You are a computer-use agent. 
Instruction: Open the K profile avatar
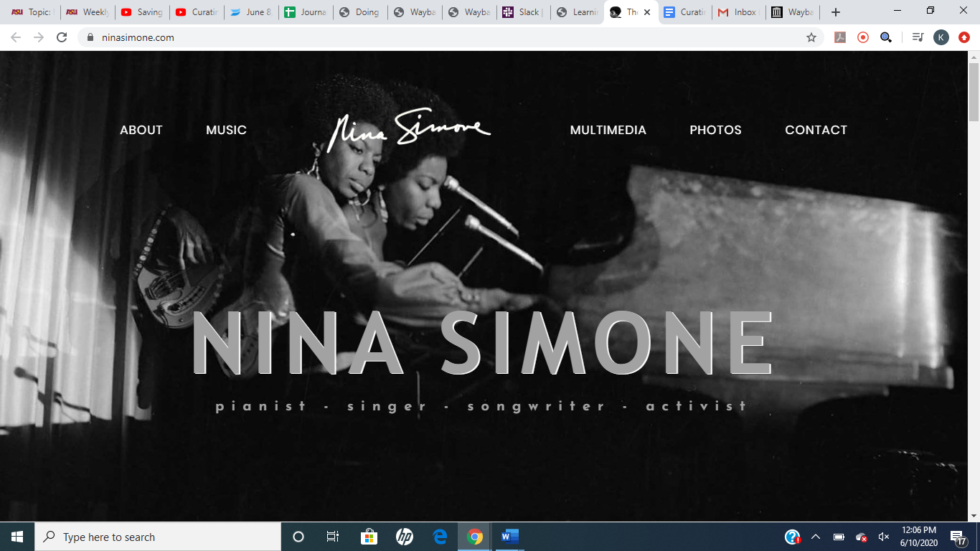[941, 37]
